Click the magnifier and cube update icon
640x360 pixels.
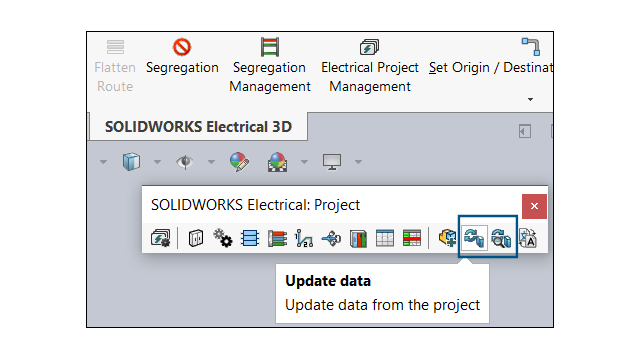[501, 238]
